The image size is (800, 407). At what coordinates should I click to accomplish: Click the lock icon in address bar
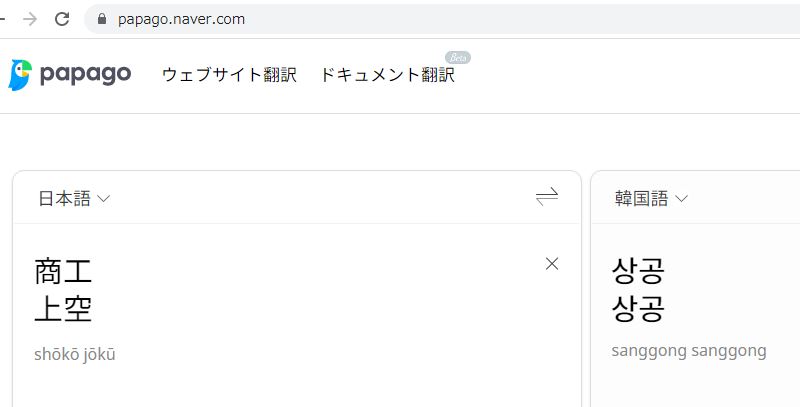tap(100, 19)
